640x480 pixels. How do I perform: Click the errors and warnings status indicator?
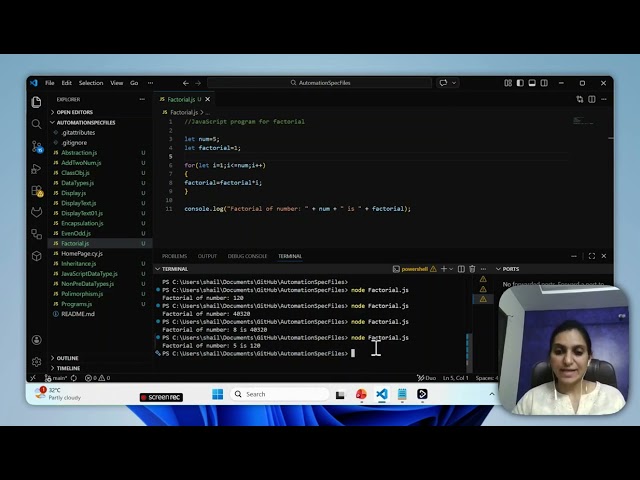(x=98, y=378)
